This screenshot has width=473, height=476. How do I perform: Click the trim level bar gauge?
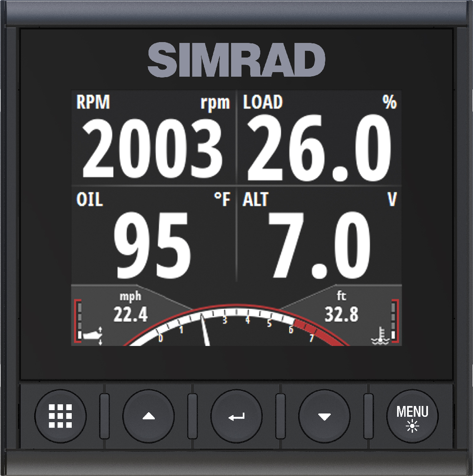pyautogui.click(x=78, y=321)
